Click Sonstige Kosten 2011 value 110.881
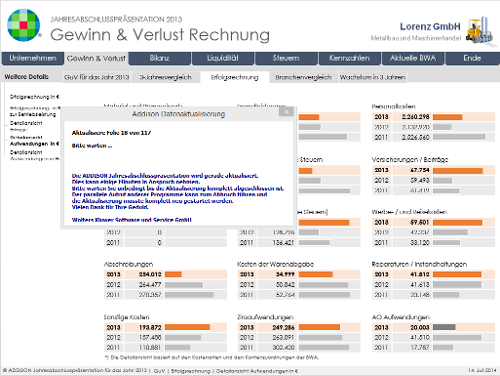Screen dimensions: 500x376 [150, 348]
